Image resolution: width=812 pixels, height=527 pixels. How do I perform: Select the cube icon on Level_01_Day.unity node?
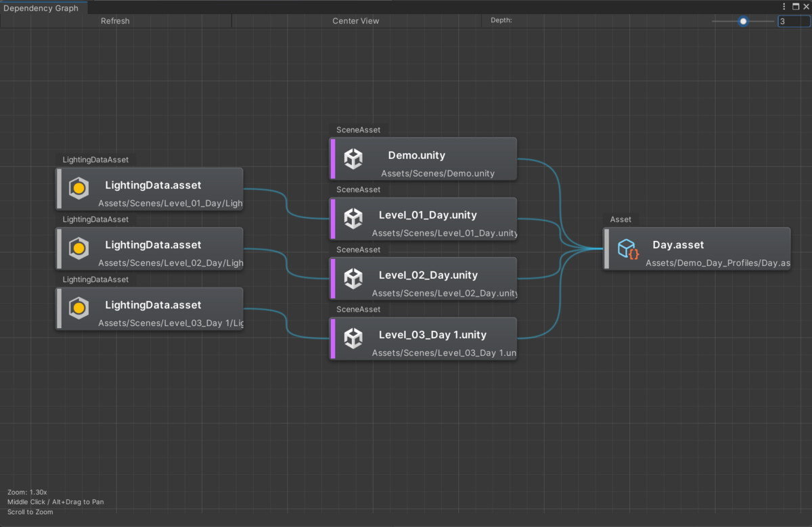pyautogui.click(x=353, y=219)
